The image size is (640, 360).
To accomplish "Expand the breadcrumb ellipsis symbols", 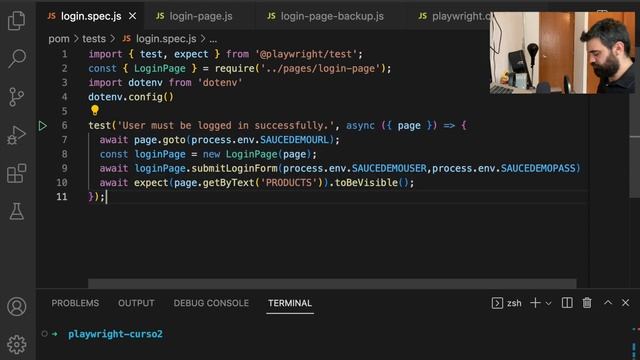I will click(213, 40).
